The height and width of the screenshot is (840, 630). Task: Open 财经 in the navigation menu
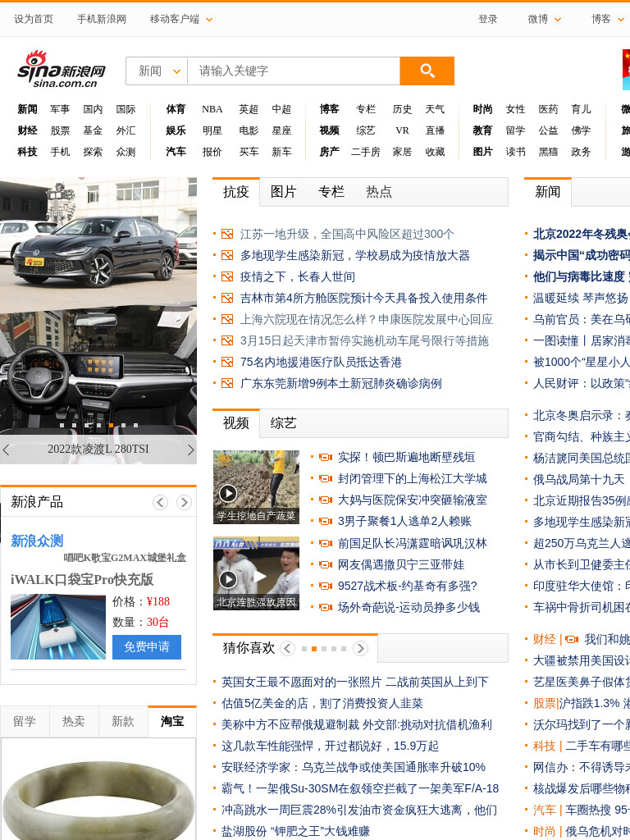click(x=27, y=130)
